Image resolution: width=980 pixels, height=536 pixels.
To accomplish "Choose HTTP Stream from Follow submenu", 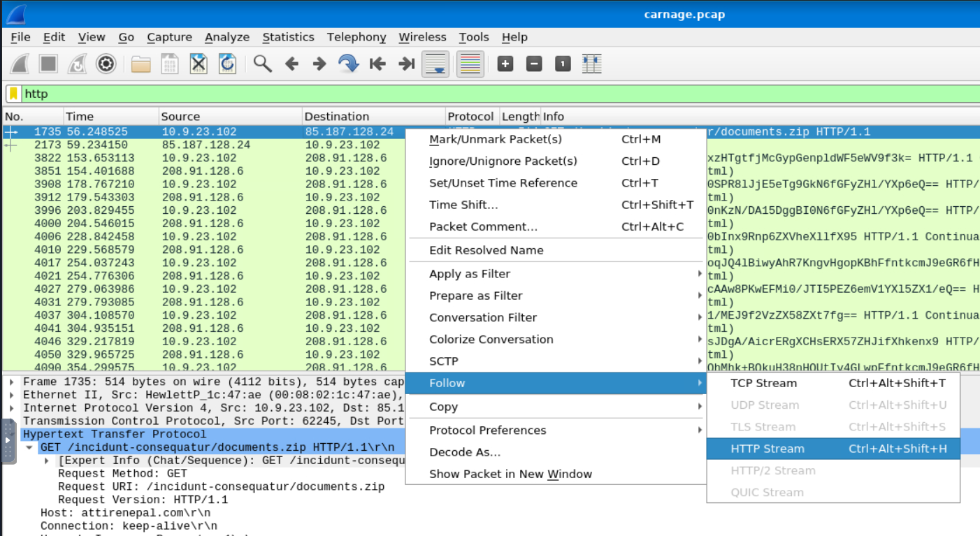I will pyautogui.click(x=767, y=449).
